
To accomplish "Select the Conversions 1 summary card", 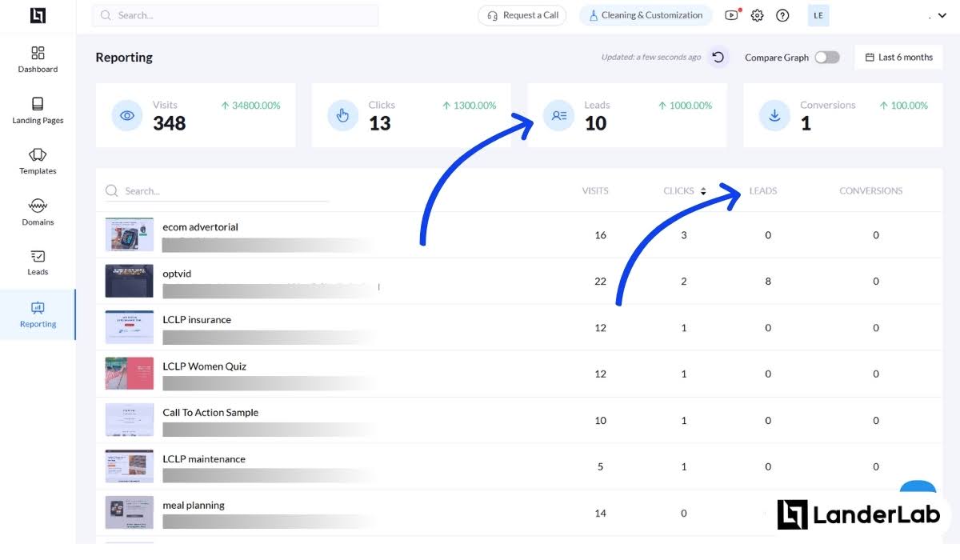I will 842,115.
